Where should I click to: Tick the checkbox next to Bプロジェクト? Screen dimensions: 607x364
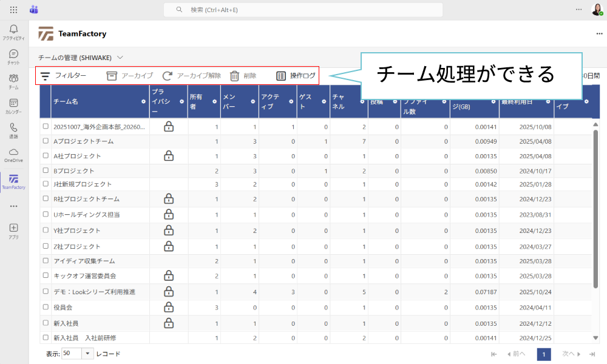click(x=46, y=171)
